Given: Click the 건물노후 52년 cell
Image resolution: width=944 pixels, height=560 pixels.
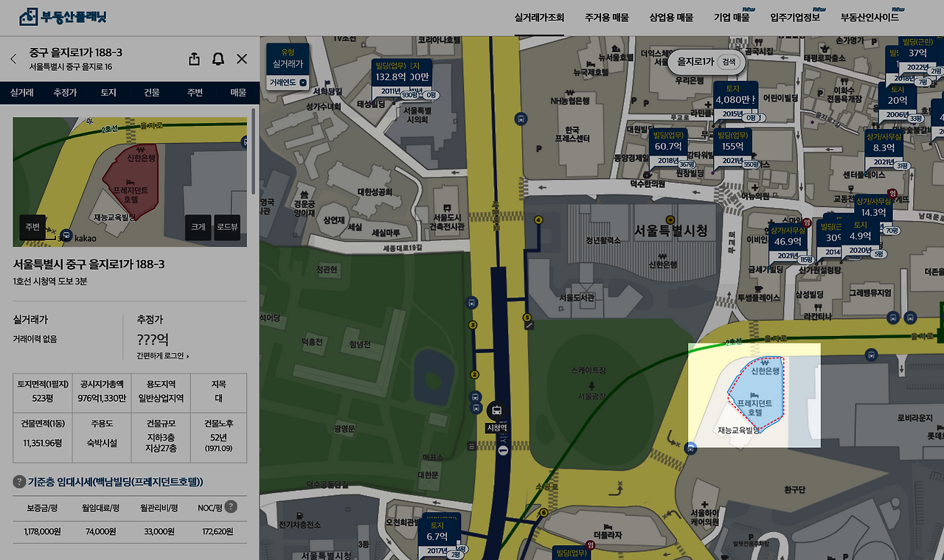Looking at the screenshot, I should click(x=218, y=437).
